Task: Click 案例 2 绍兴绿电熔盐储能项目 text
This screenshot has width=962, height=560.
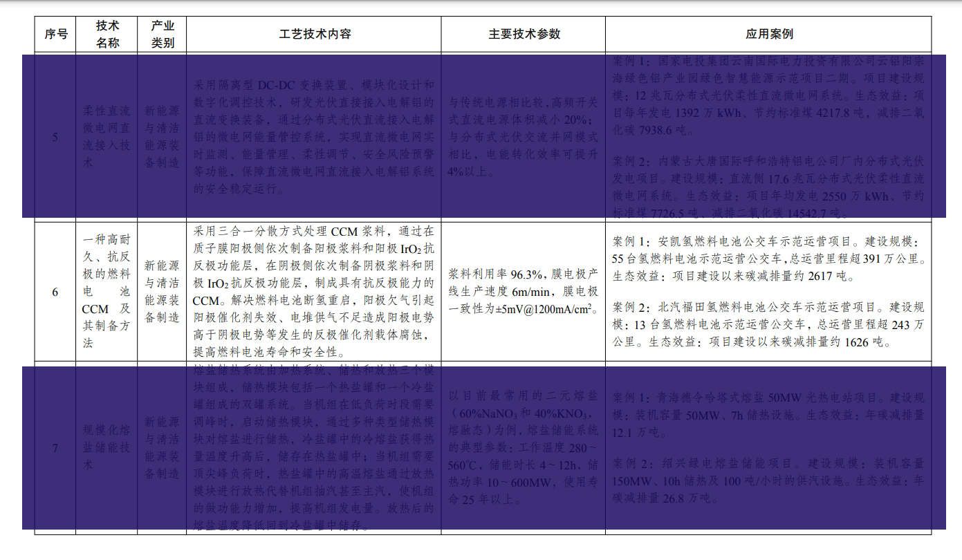Action: 768,480
